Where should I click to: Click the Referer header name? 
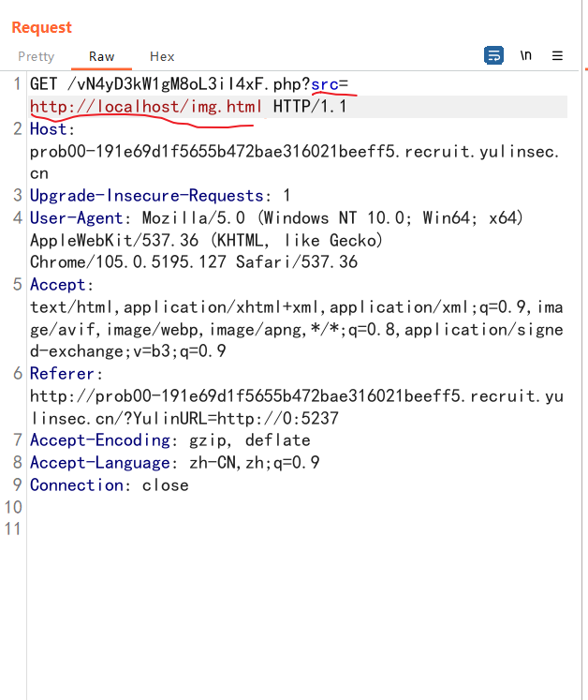click(62, 374)
